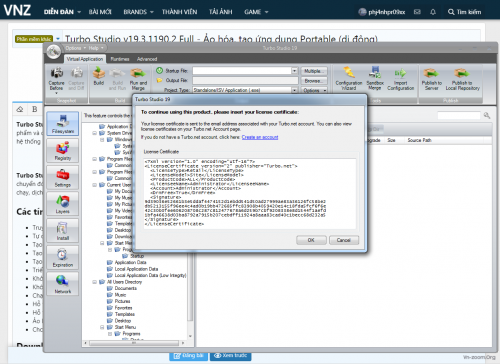Open the VNZ site logo
This screenshot has height=364, width=500.
17,11
